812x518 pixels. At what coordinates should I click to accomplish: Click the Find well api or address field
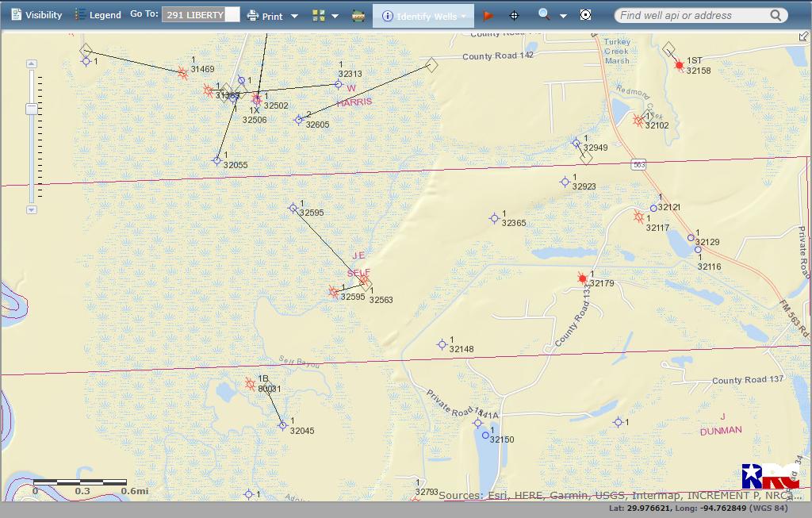click(701, 16)
